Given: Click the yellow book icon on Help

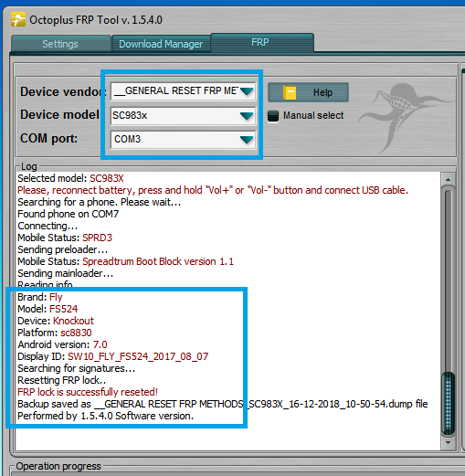Looking at the screenshot, I should [x=290, y=92].
